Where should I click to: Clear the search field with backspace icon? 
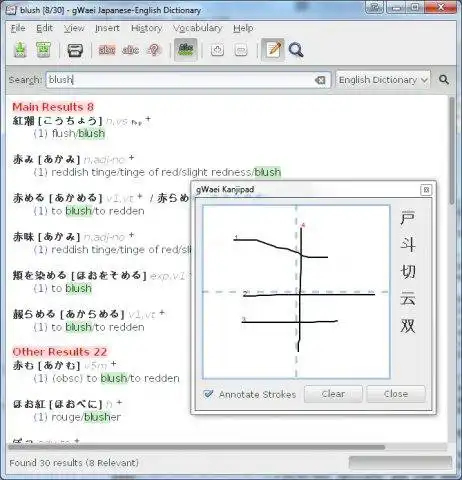click(x=320, y=80)
